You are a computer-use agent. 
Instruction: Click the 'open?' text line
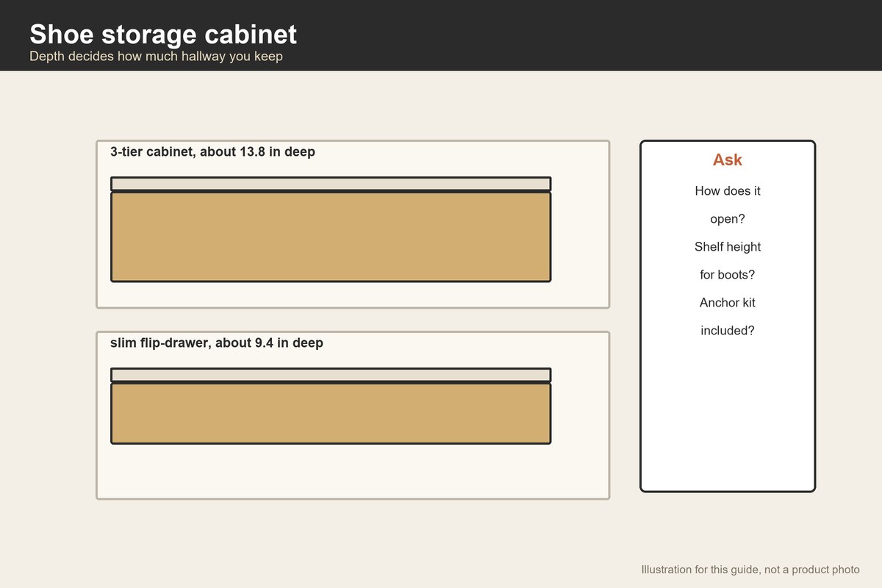(728, 219)
